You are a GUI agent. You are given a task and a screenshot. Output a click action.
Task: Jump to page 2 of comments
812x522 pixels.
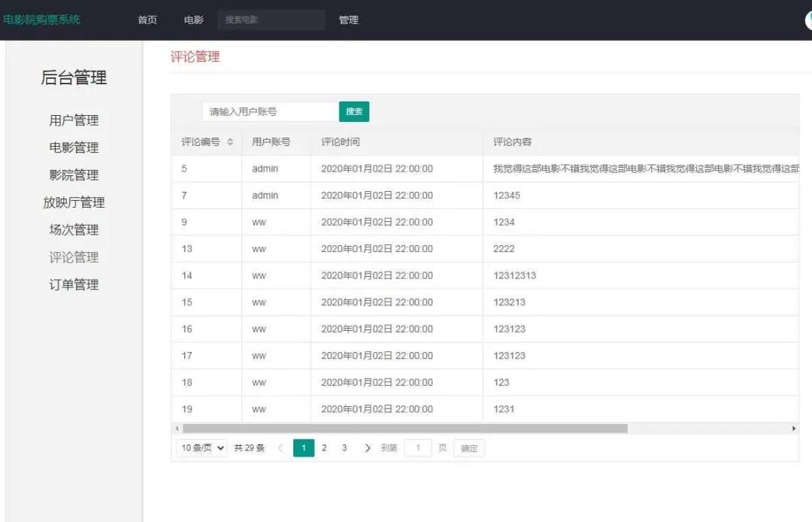click(324, 448)
